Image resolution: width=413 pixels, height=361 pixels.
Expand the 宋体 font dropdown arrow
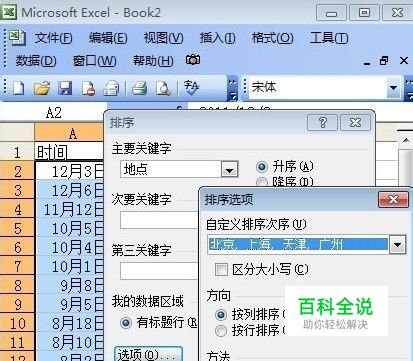tap(394, 88)
